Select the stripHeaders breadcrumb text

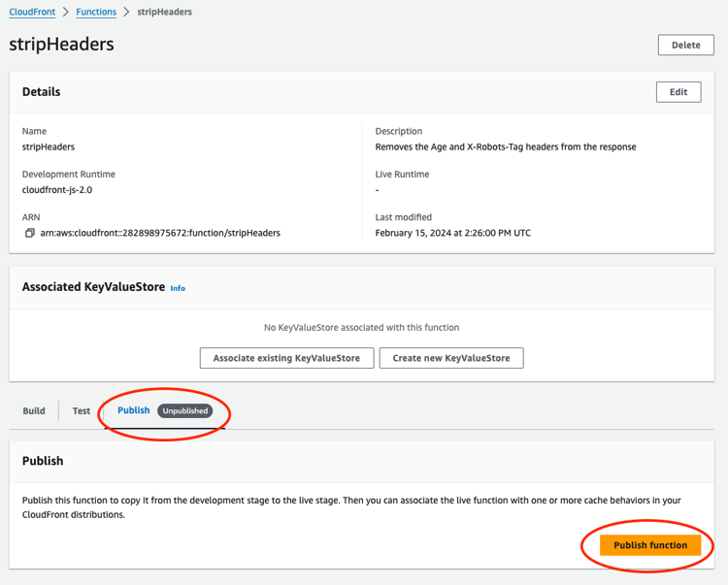pos(164,12)
